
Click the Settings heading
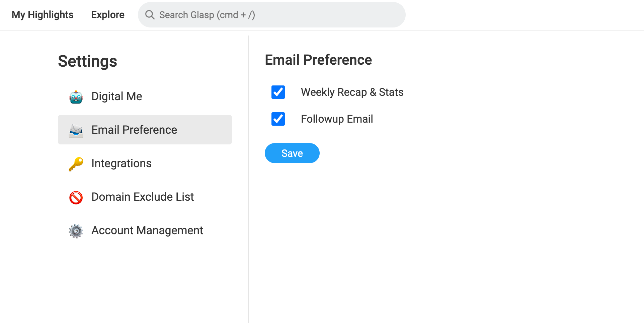coord(87,61)
